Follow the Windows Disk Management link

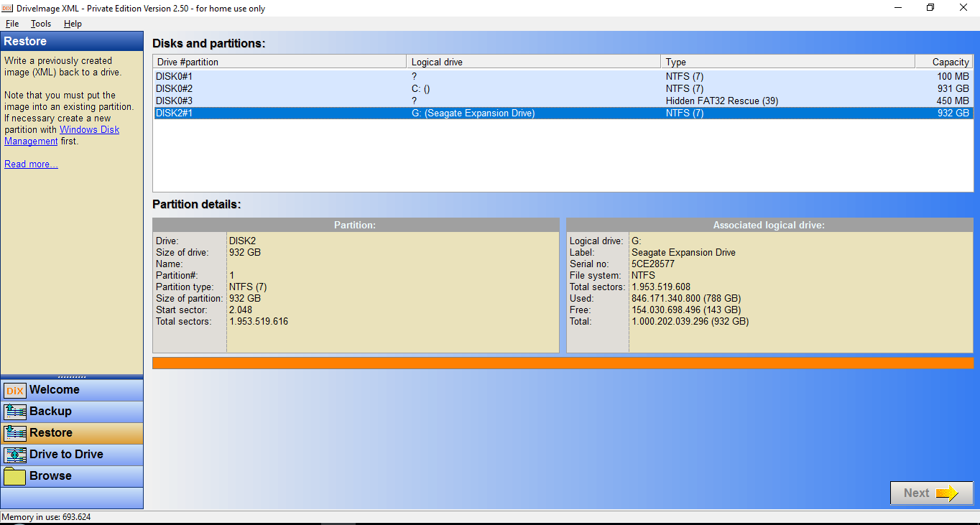tap(62, 136)
